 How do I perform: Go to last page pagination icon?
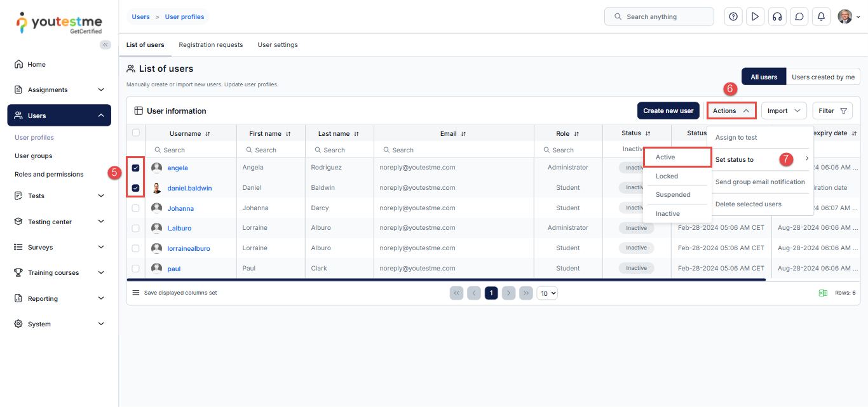(526, 293)
